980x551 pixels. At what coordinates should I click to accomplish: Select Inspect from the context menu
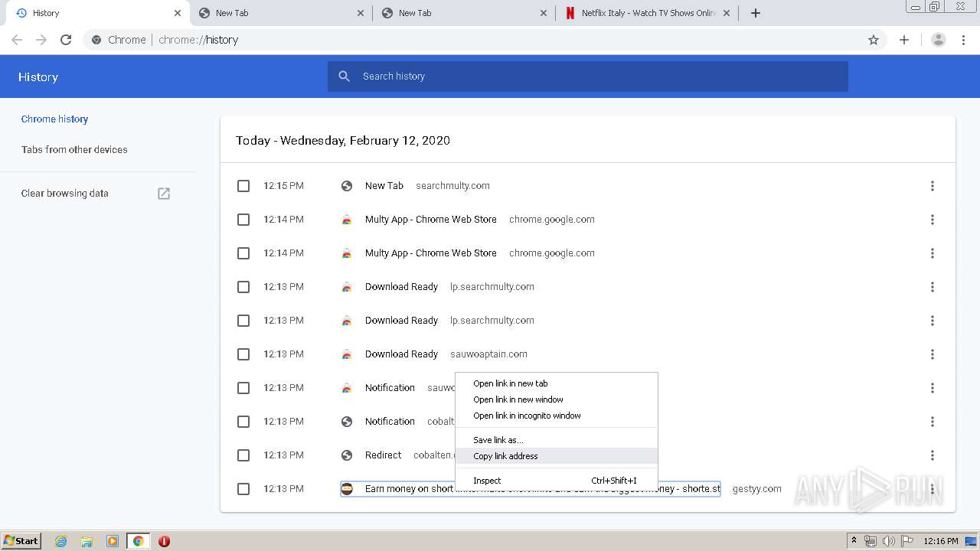point(557,481)
